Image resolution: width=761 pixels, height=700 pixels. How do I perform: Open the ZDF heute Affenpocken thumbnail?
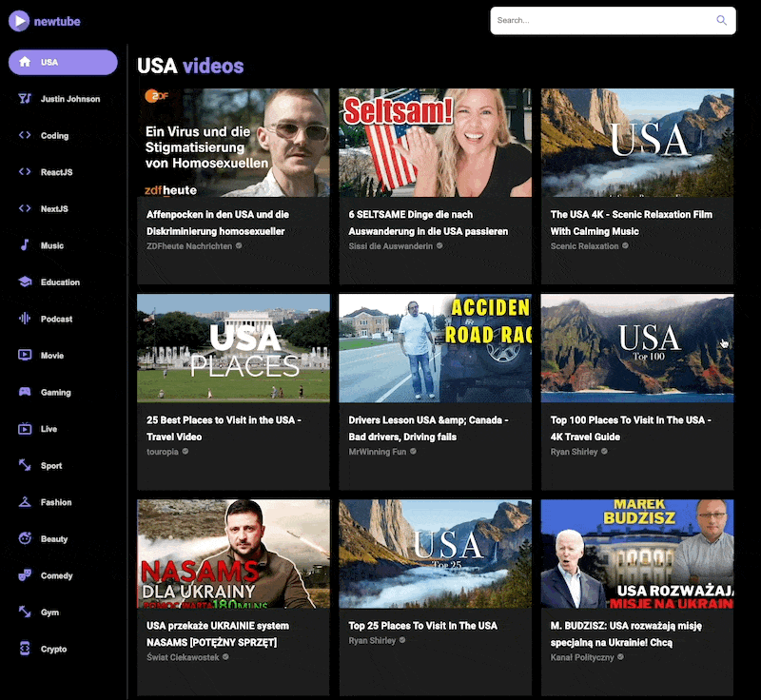[x=233, y=143]
